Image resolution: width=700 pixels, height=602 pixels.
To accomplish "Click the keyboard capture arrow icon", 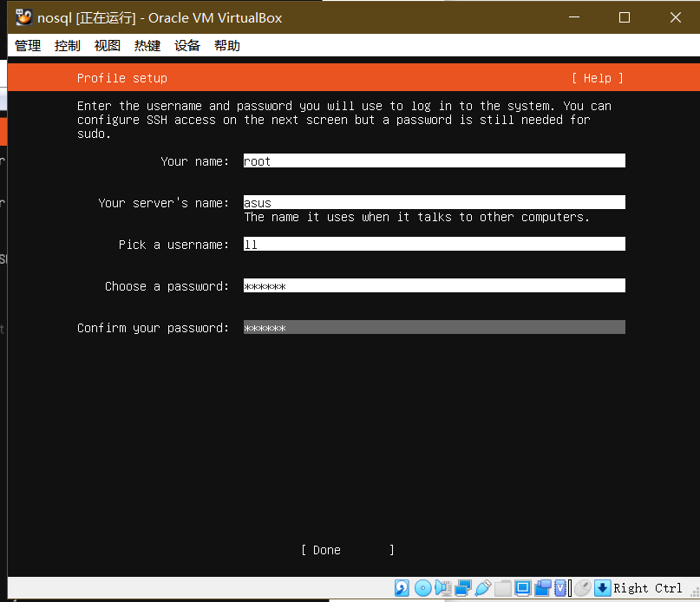I will click(603, 588).
